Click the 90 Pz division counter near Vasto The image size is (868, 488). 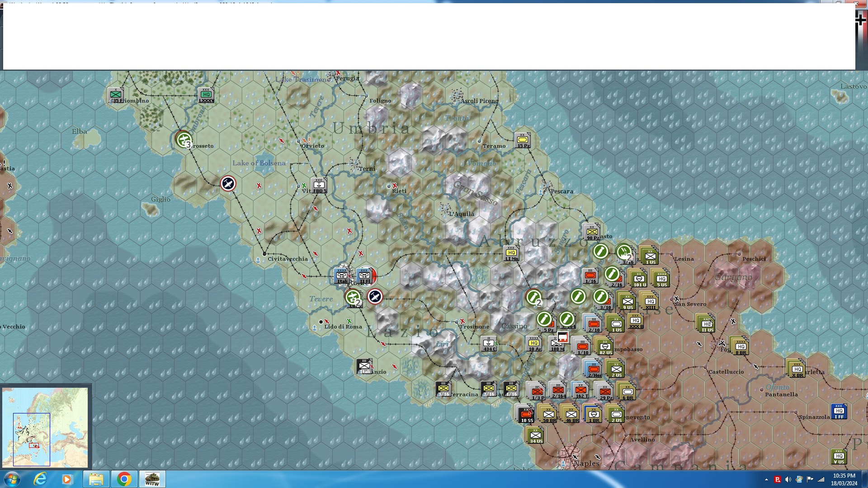591,232
